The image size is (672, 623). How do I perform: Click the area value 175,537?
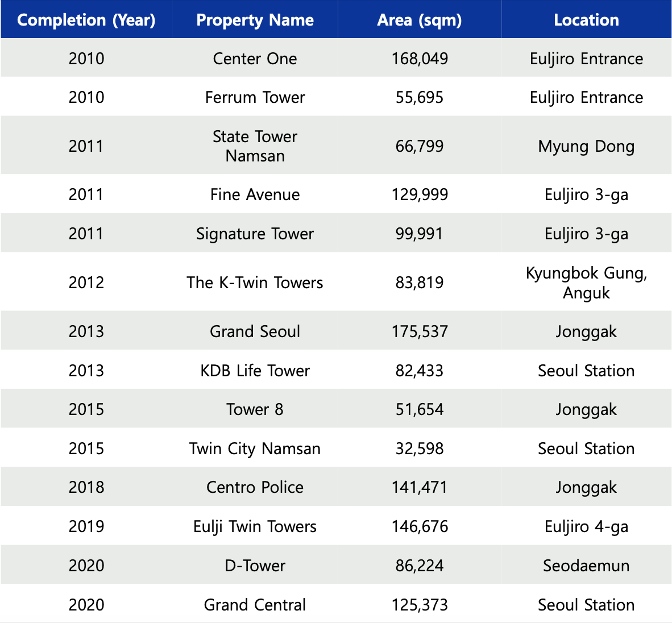[x=420, y=331]
